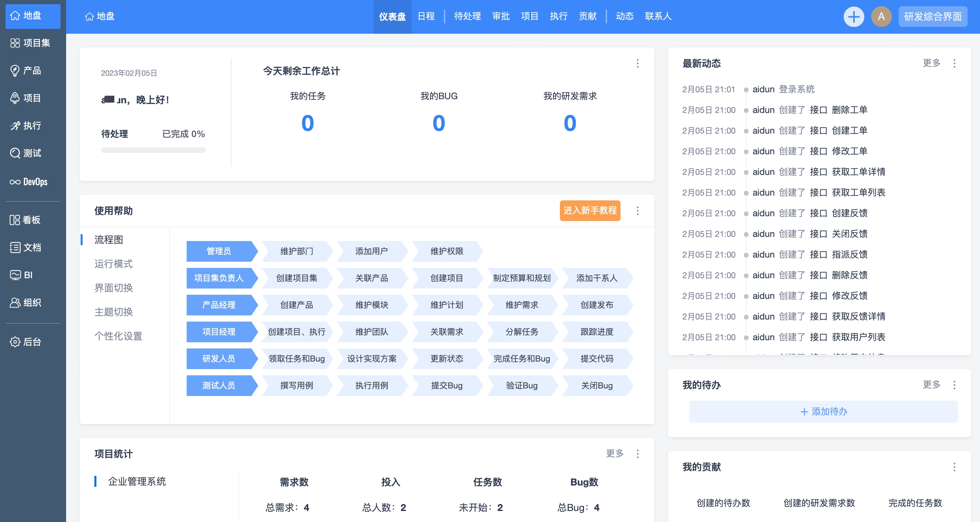
Task: Select 企业管理系统 project entry
Action: tap(137, 481)
